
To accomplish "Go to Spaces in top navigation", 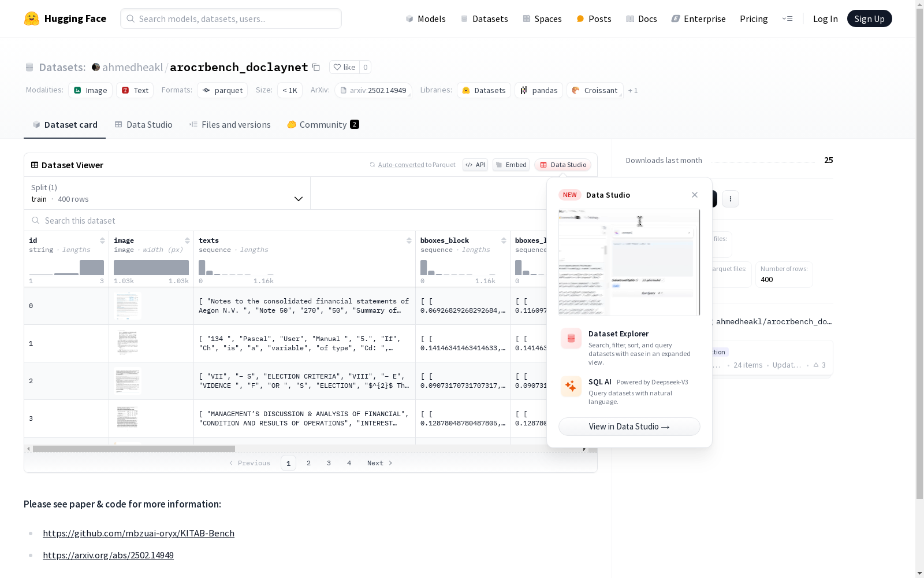I will (542, 18).
